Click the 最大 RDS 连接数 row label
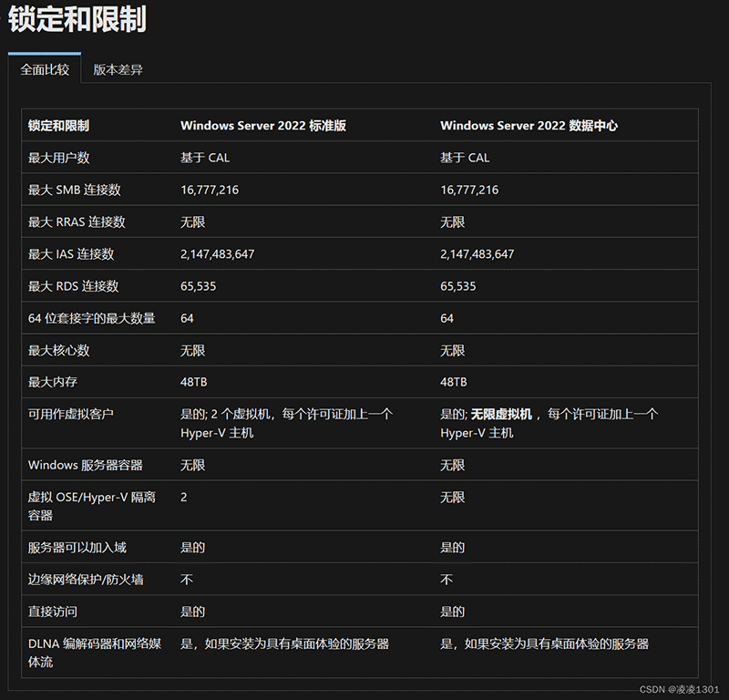 click(74, 286)
